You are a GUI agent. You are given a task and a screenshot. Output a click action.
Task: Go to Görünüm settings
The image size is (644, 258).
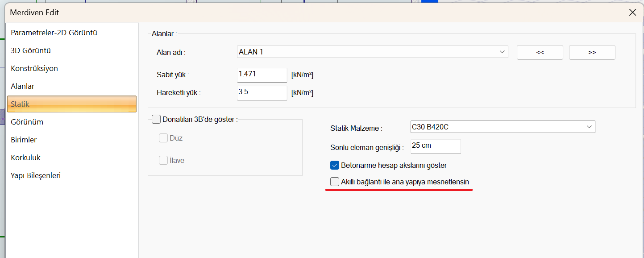click(x=27, y=122)
